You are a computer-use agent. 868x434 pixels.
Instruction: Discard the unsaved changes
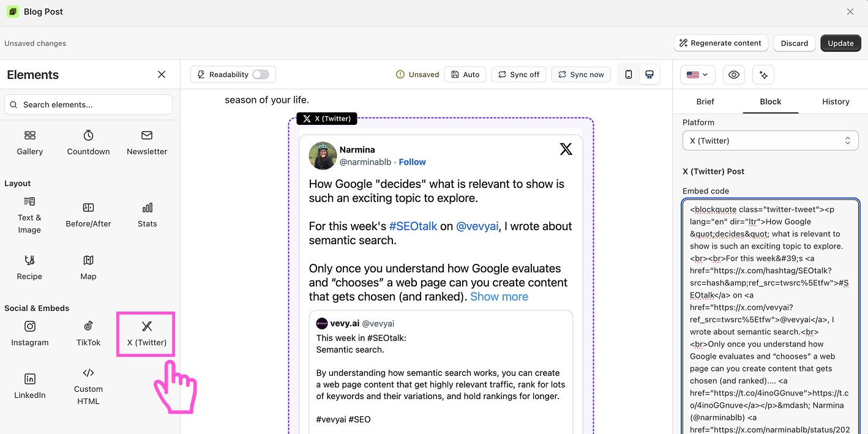[x=795, y=43]
